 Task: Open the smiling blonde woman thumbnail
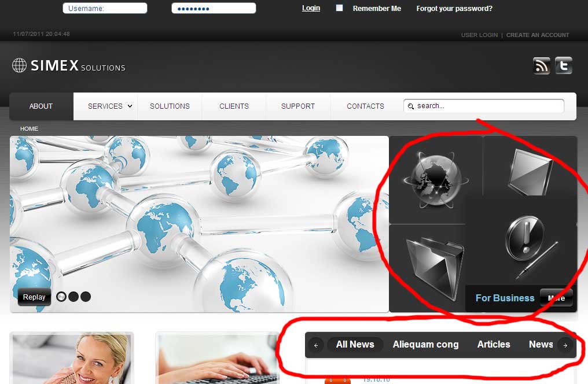72,359
